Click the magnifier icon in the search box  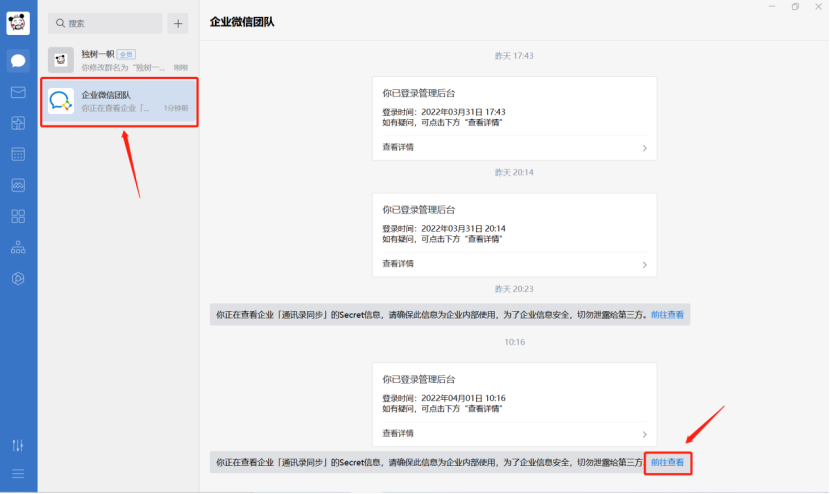[60, 23]
